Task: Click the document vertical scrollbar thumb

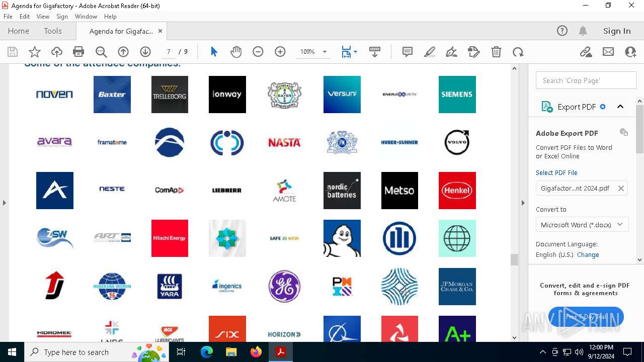Action: pos(514,259)
